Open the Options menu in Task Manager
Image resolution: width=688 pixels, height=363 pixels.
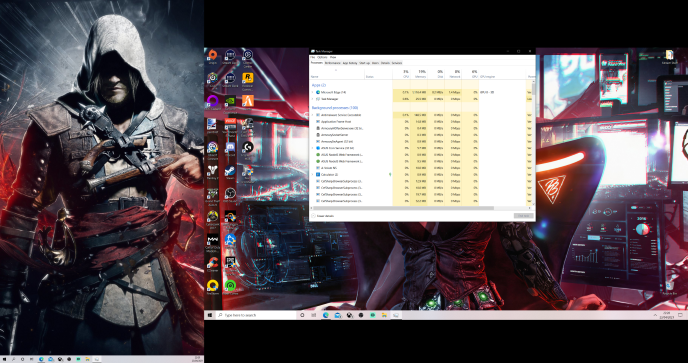click(322, 57)
